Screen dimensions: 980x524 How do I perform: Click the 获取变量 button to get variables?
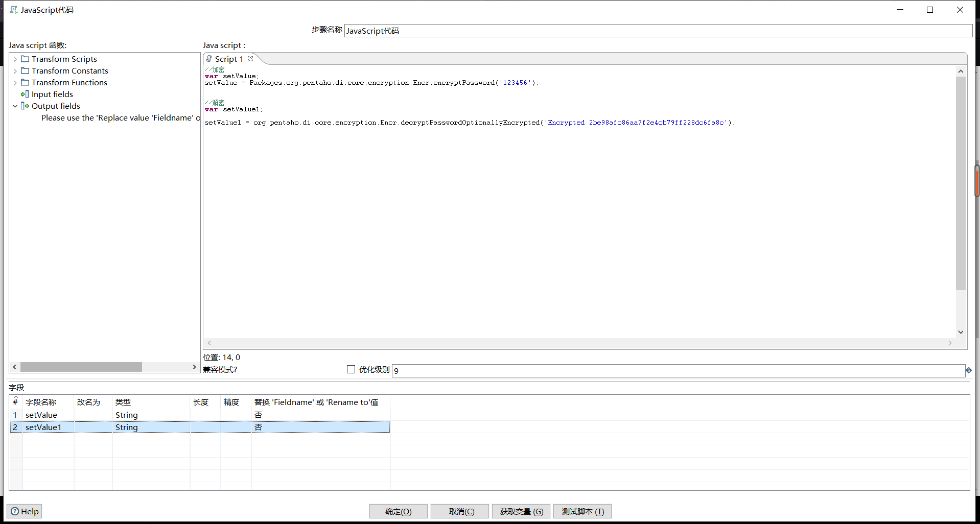520,511
